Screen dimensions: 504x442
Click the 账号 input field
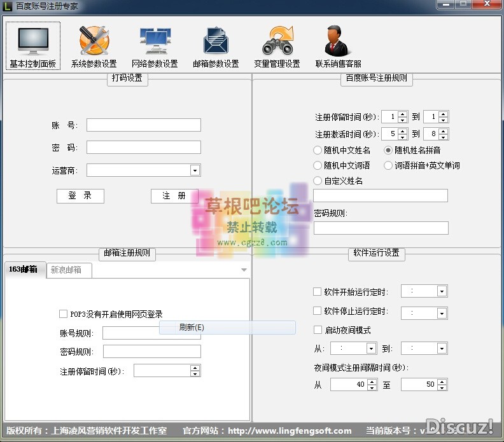(144, 125)
